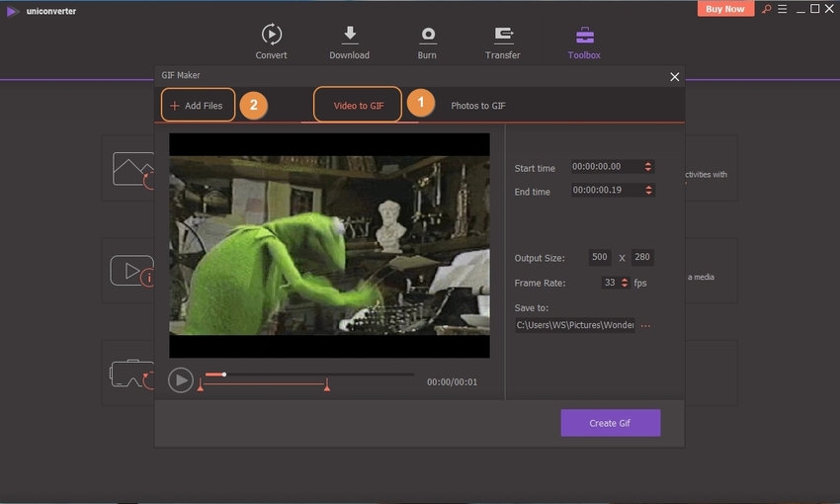Select the Toolbox section
The width and height of the screenshot is (840, 504).
pos(584,42)
